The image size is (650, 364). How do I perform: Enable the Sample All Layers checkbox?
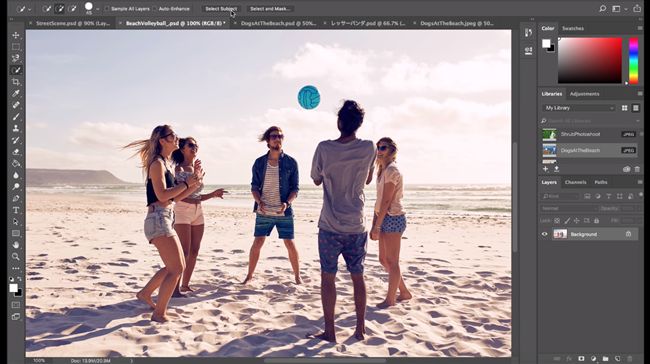(x=107, y=9)
